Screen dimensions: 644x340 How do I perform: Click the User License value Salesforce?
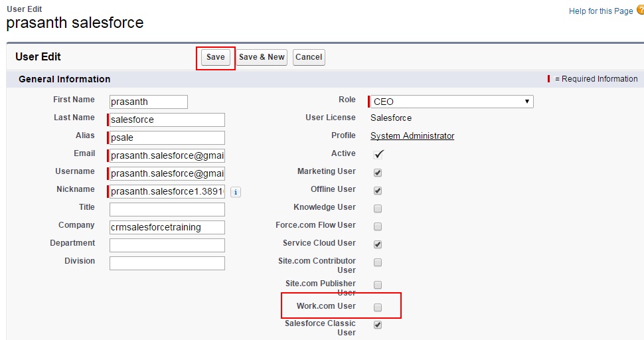391,118
